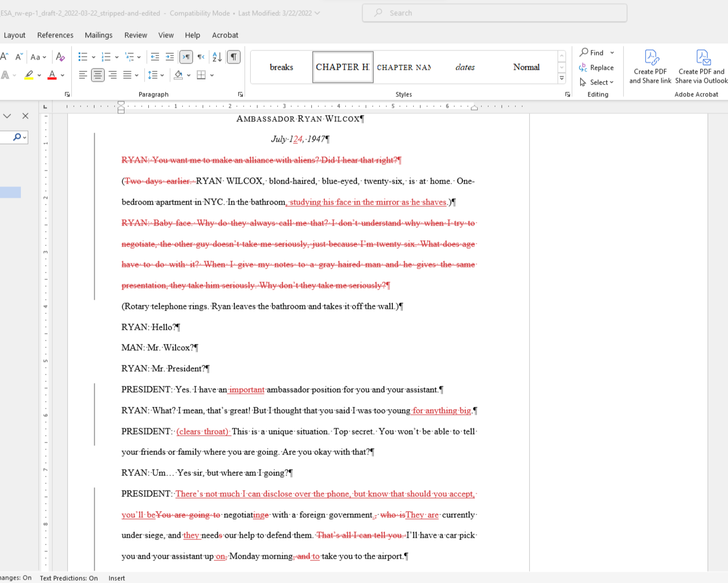Open the Sort dialog (A-Z icon)
This screenshot has width=728, height=583.
[217, 57]
